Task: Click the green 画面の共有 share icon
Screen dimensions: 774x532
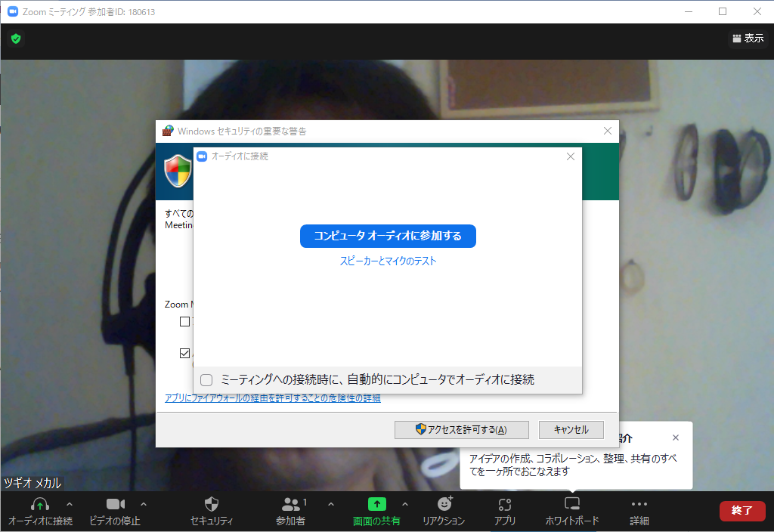Action: pos(376,504)
